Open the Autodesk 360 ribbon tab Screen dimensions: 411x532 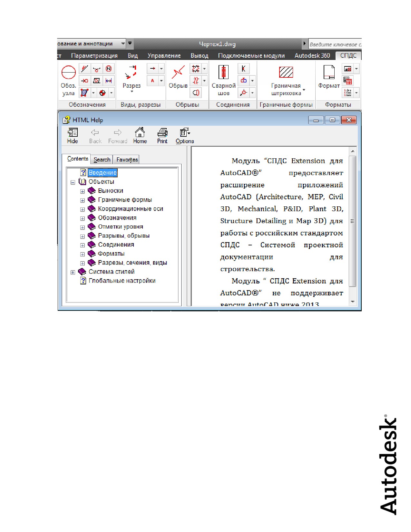pos(312,55)
